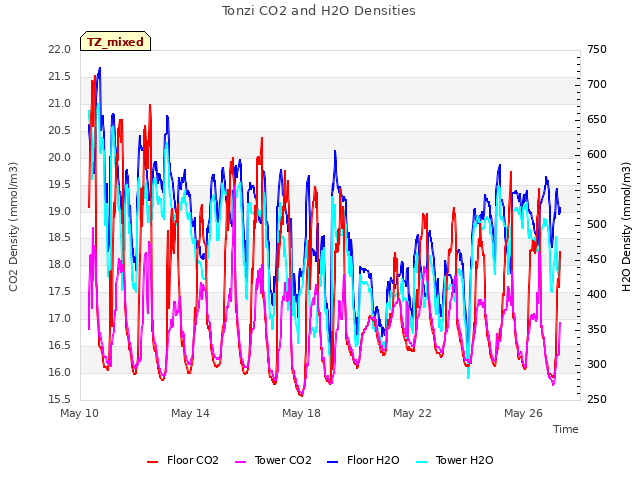Click the May 22 x-axis tick label
The image size is (640, 480).
(x=412, y=413)
